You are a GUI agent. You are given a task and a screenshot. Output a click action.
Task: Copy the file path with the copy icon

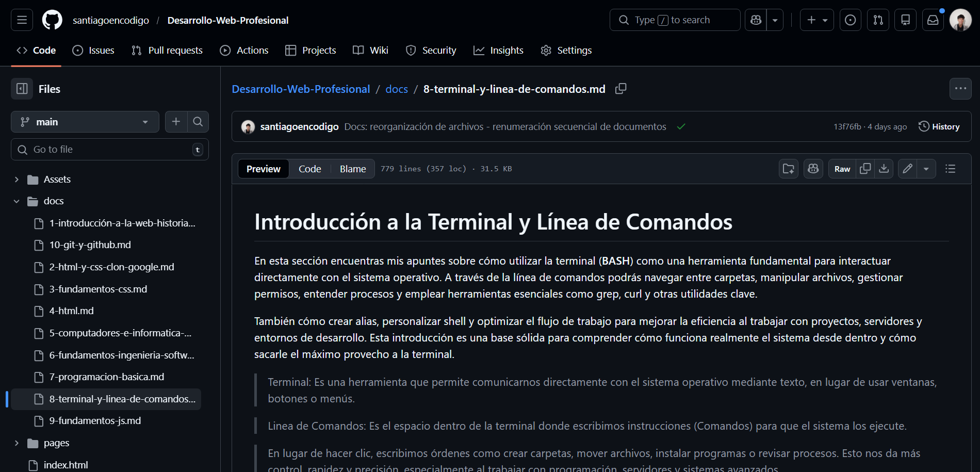coord(620,89)
